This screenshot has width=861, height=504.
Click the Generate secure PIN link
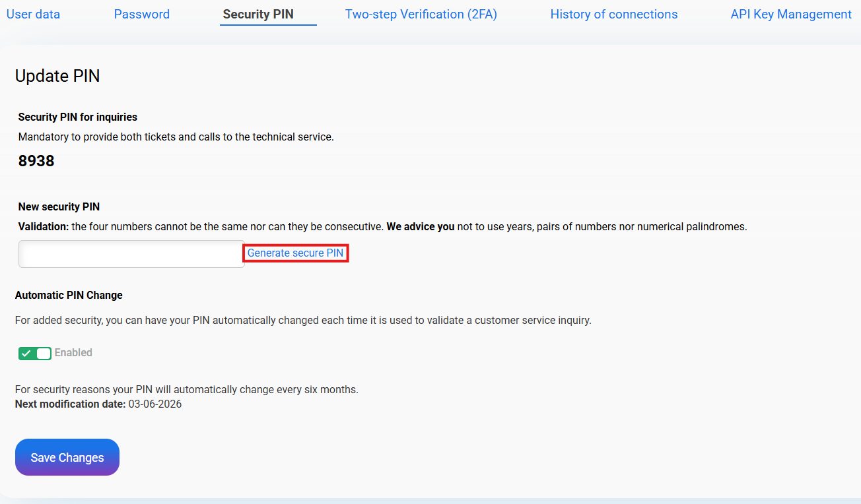295,253
